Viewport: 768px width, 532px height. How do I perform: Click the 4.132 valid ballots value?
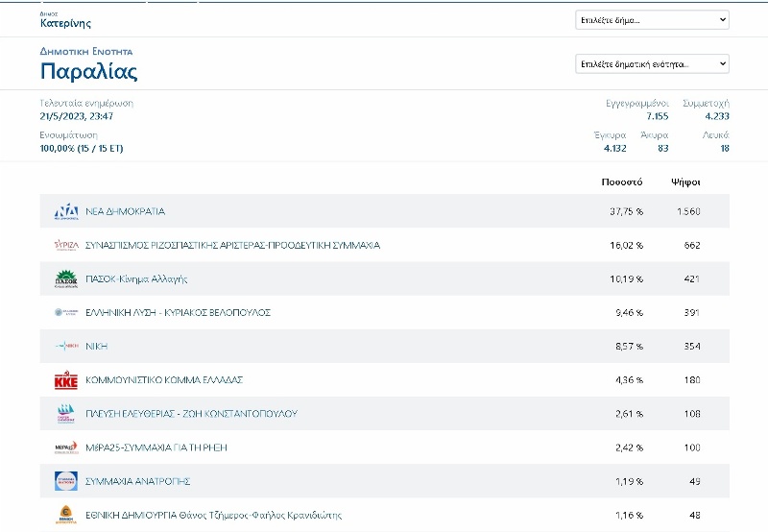[x=614, y=148]
